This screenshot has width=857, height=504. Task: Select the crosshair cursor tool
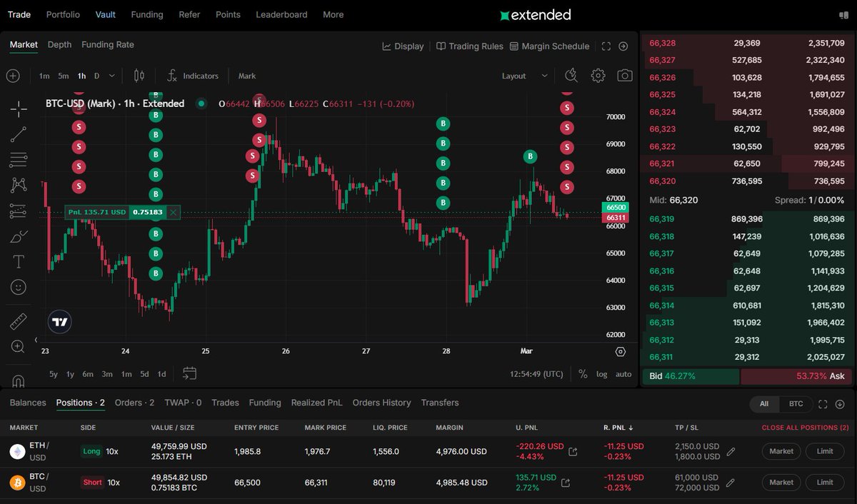pos(19,109)
